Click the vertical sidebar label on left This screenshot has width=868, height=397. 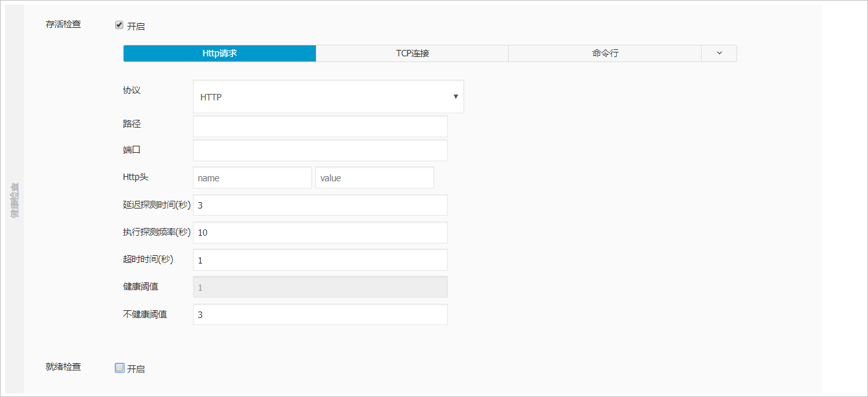pos(14,199)
